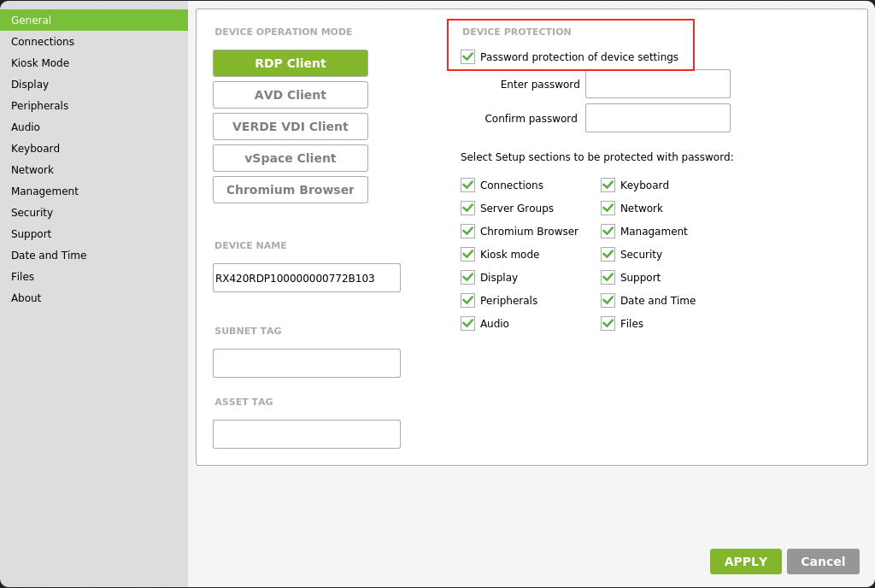This screenshot has width=875, height=588.
Task: Toggle Keyboard protection checkbox
Action: pos(608,185)
